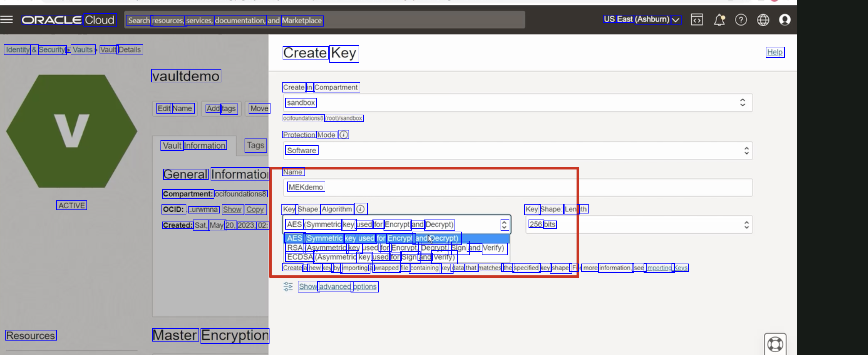
Task: Click the Help link in Create Key
Action: pyautogui.click(x=775, y=52)
